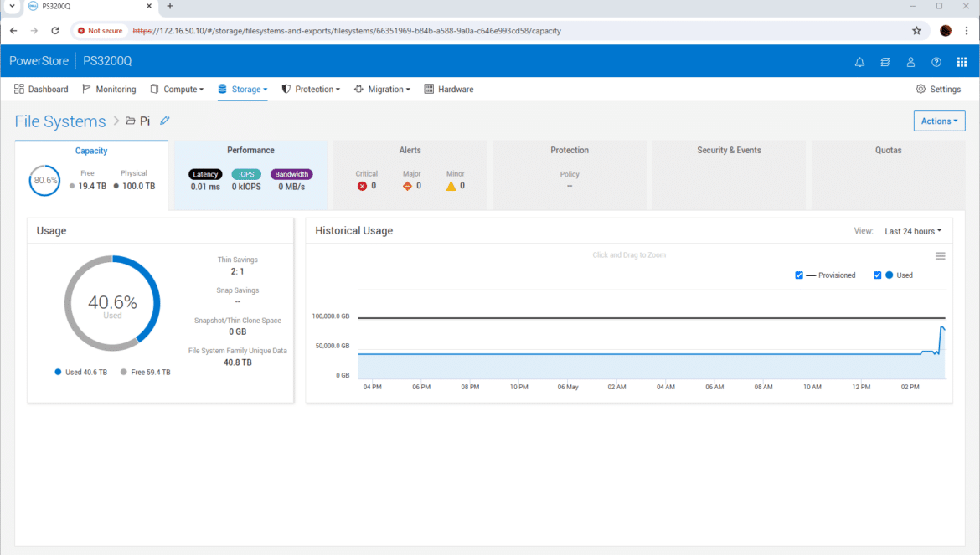This screenshot has height=555, width=980.
Task: Click the 40.6% Used donut chart
Action: (112, 303)
